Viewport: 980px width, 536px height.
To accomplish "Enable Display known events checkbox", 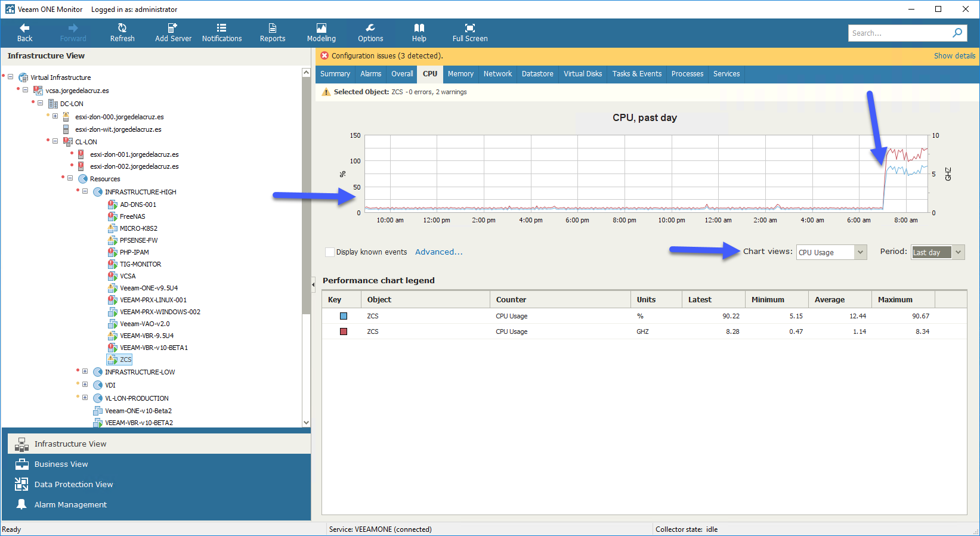I will coord(330,252).
